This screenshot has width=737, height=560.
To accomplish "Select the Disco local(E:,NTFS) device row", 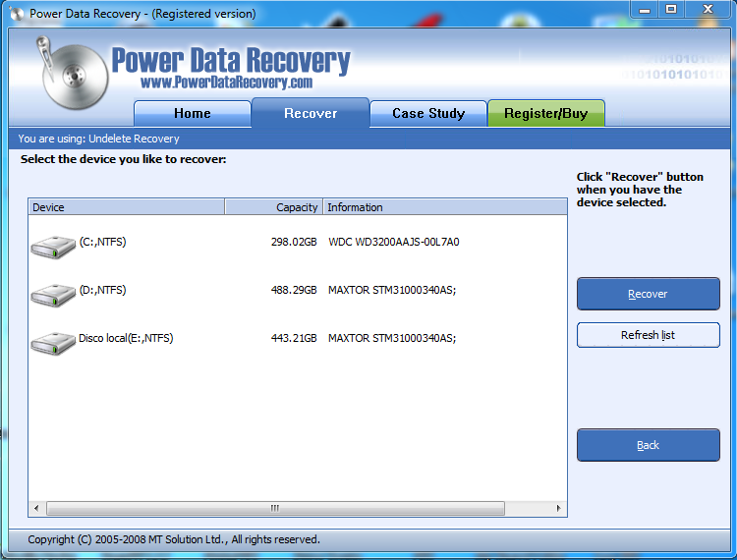I will pos(298,343).
